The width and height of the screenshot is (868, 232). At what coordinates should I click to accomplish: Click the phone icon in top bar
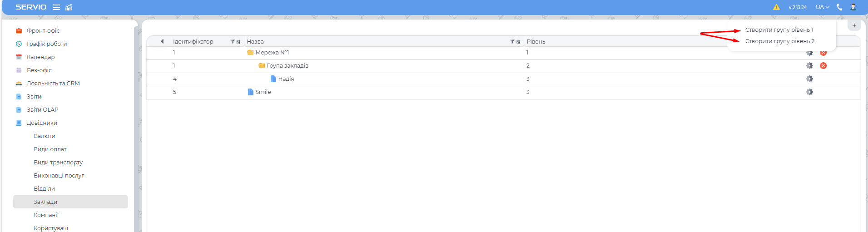tap(839, 7)
